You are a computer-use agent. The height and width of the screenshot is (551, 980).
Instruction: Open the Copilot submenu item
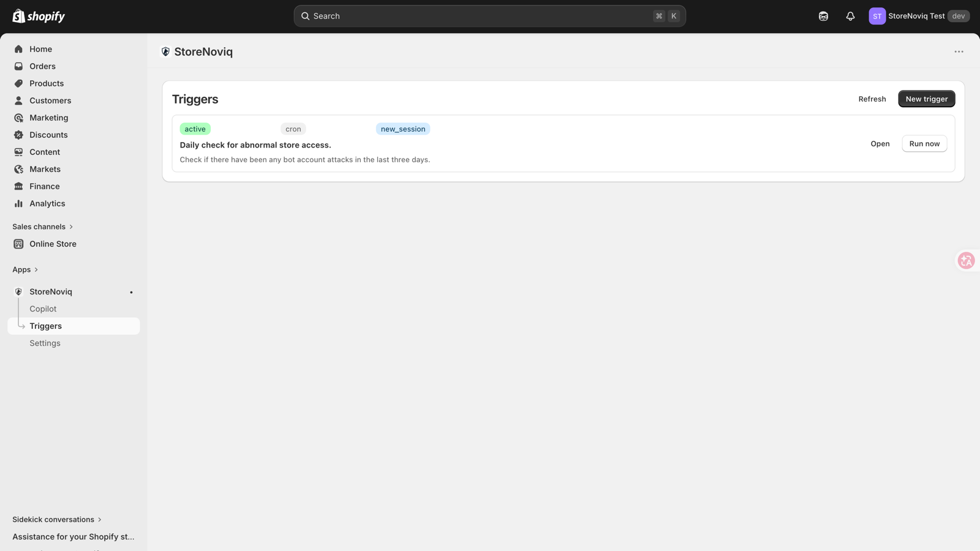(x=43, y=309)
